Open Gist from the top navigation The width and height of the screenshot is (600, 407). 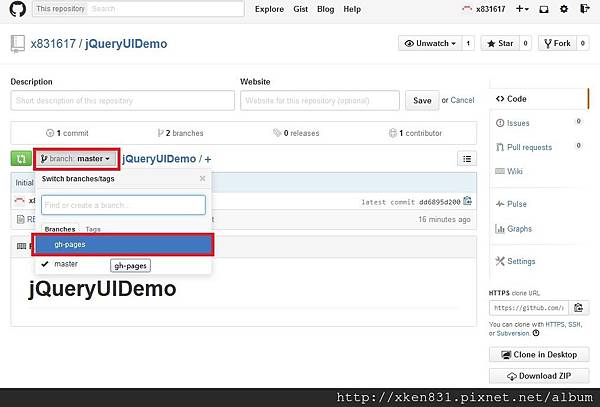tap(300, 9)
